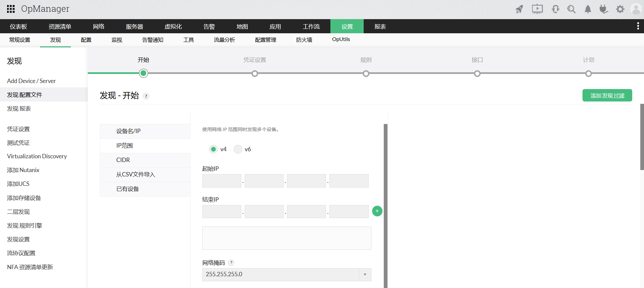The image size is (644, 288).
Task: Switch to the 常规设置 tab
Action: pos(19,40)
